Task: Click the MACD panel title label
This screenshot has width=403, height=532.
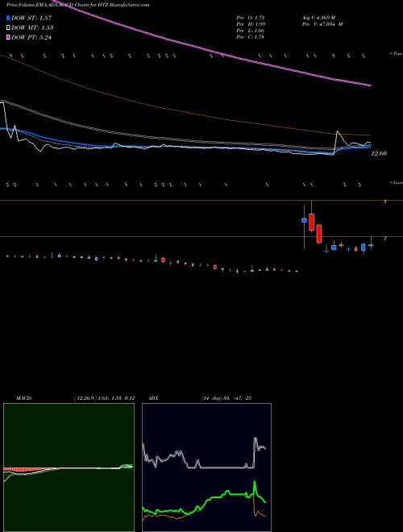Action: click(x=23, y=398)
